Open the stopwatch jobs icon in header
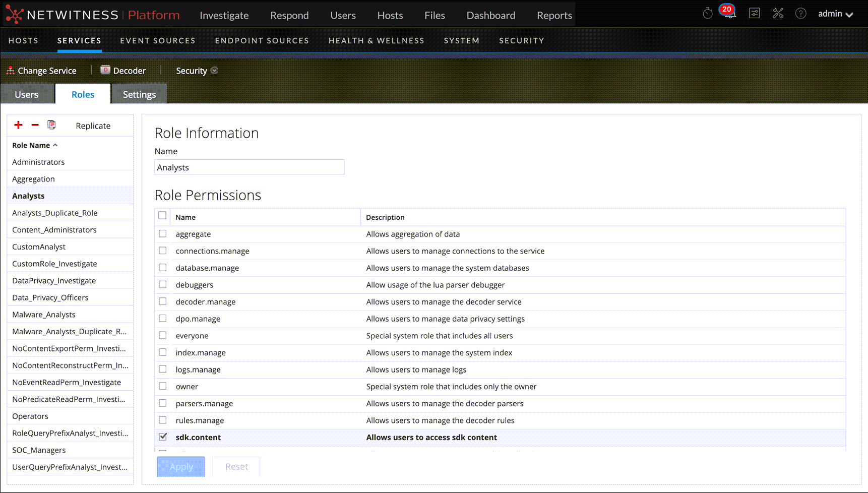This screenshot has width=868, height=493. pyautogui.click(x=708, y=14)
